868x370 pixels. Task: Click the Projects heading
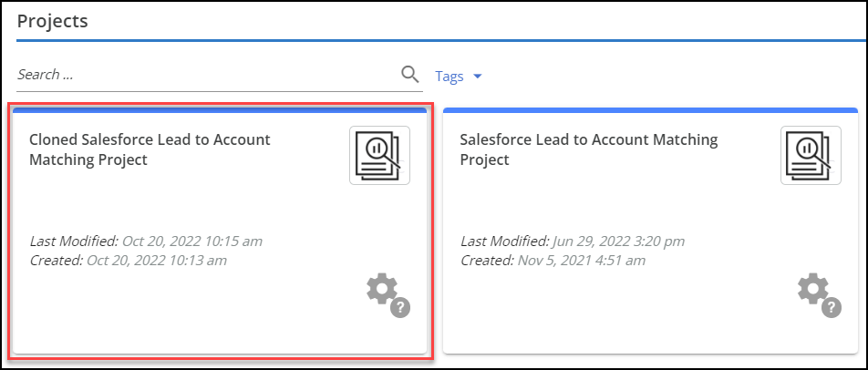(x=53, y=21)
